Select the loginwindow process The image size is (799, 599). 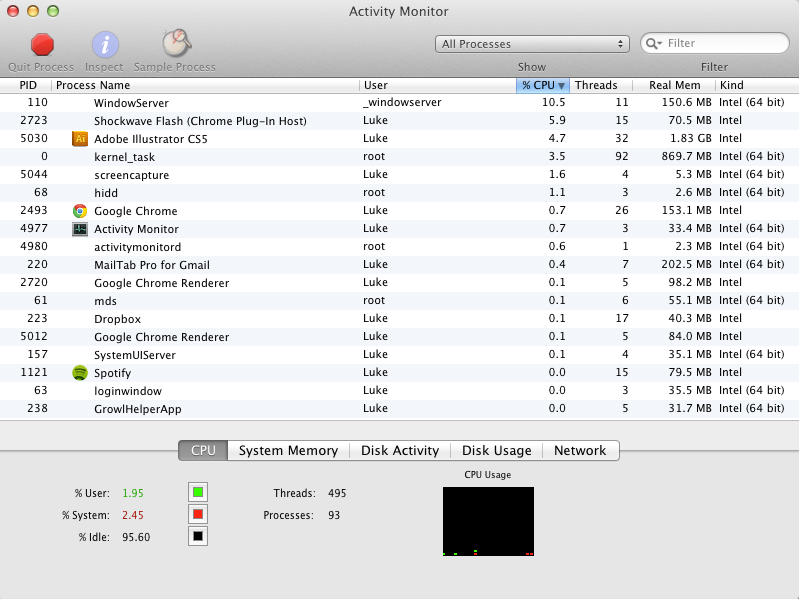[400, 391]
